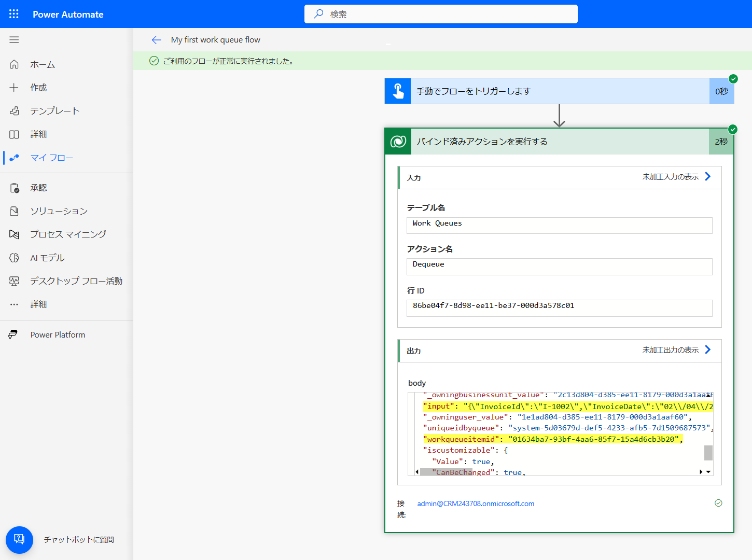Click the solutions icon beside ソリューション

[14, 211]
